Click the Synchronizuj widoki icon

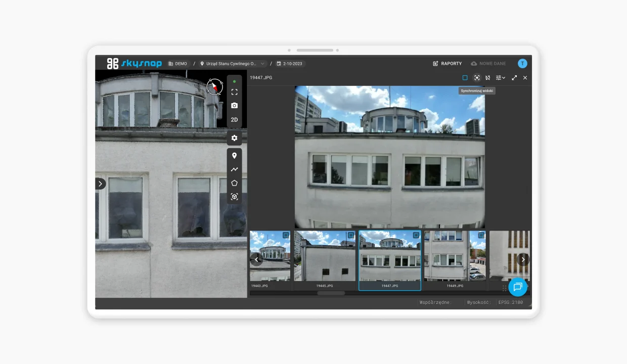(477, 78)
